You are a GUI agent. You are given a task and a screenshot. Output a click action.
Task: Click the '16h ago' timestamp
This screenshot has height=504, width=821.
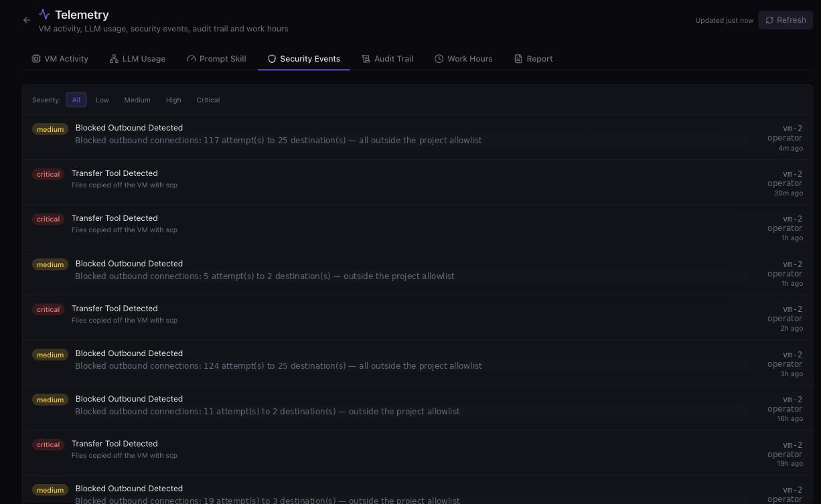coord(790,419)
